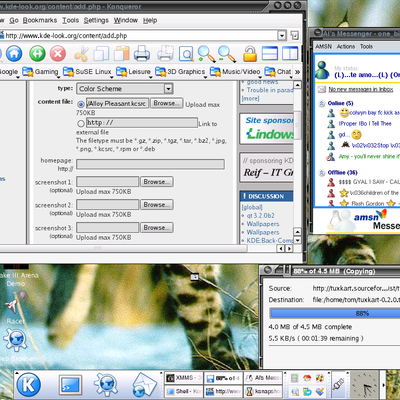The width and height of the screenshot is (400, 400).
Task: Open the AMSN menu in messenger
Action: (323, 47)
